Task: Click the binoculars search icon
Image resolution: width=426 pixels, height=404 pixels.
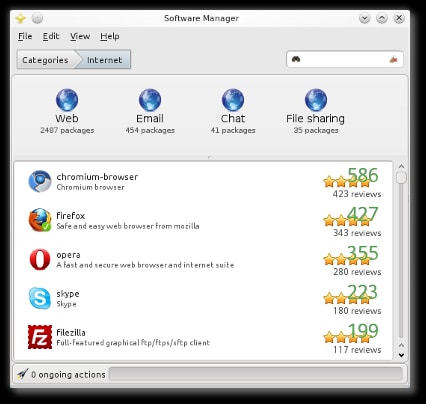Action: 296,59
